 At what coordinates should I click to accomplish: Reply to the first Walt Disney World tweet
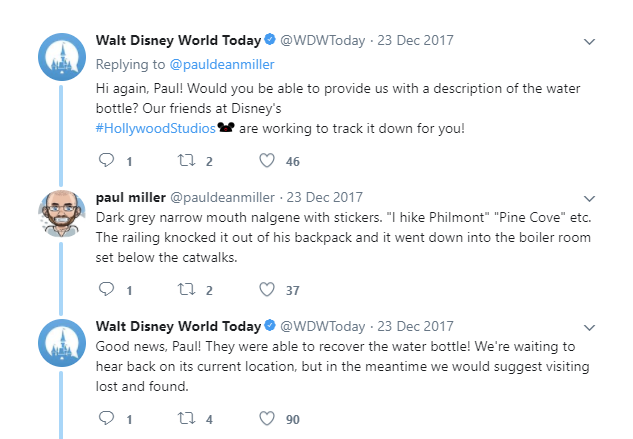coord(108,161)
